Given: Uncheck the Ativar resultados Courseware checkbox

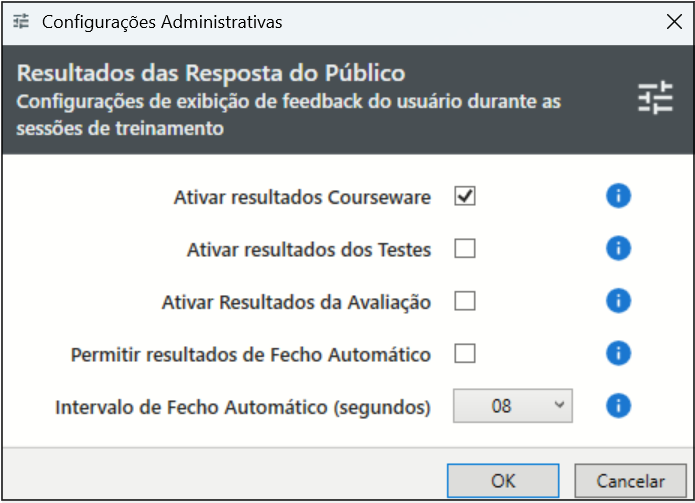Looking at the screenshot, I should pyautogui.click(x=465, y=197).
